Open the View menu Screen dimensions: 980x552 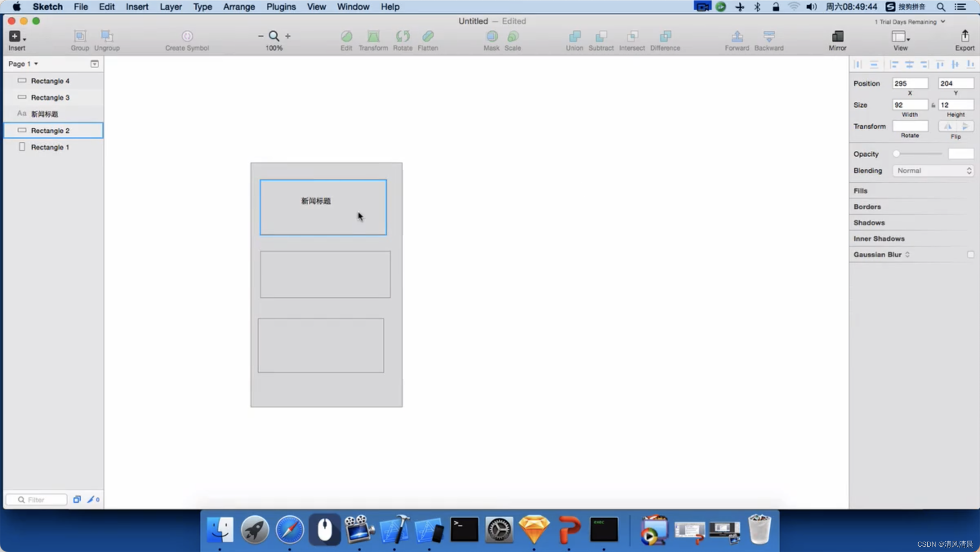pyautogui.click(x=316, y=7)
